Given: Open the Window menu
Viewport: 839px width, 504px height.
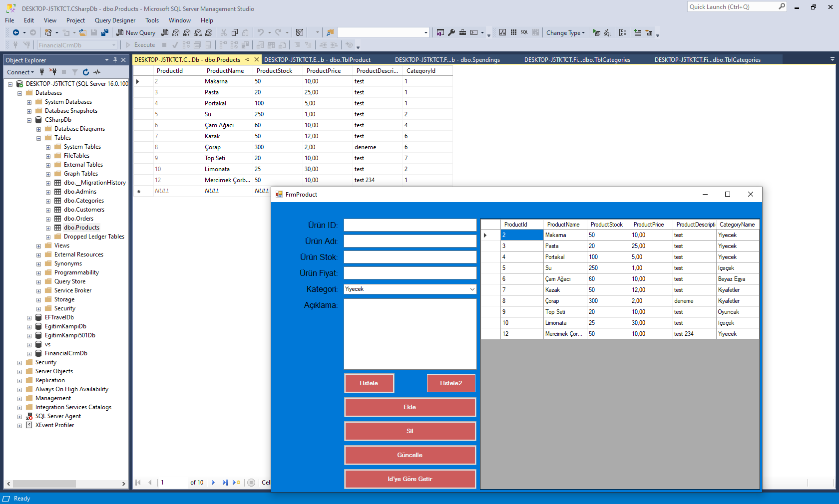Looking at the screenshot, I should [x=179, y=20].
